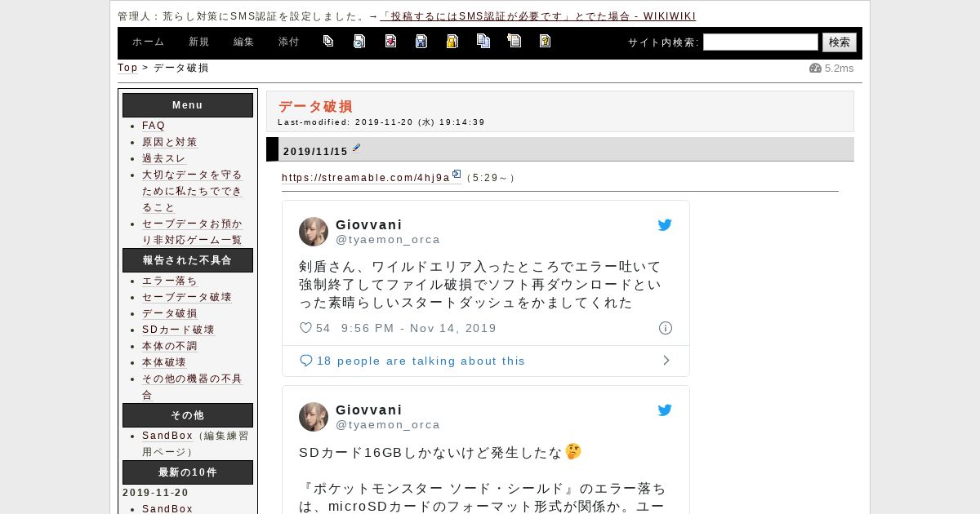The image size is (980, 514).
Task: Open 本体破壊 sidebar link
Action: (x=164, y=362)
